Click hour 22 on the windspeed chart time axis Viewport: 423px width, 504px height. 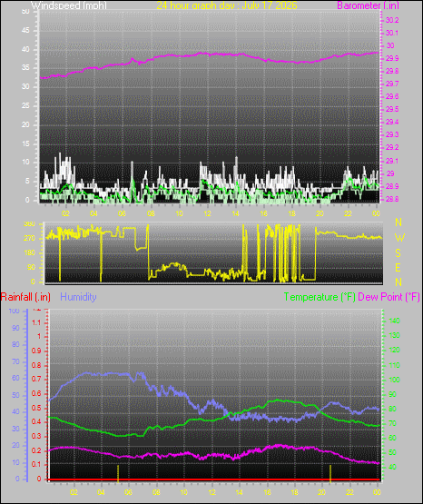pos(348,213)
